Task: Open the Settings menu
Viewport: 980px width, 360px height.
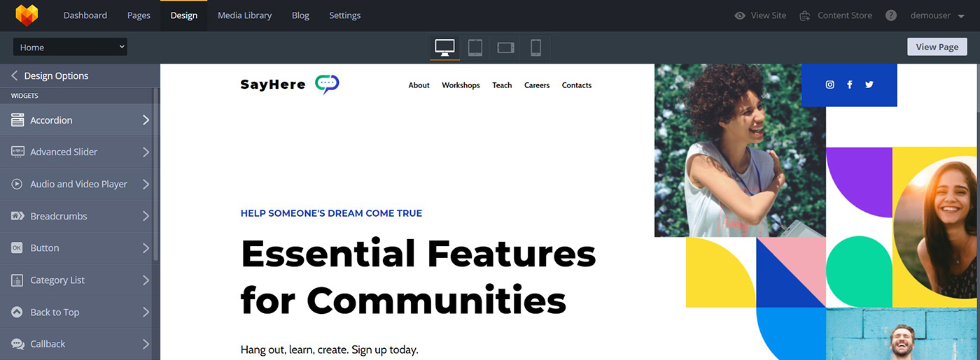Action: (345, 15)
